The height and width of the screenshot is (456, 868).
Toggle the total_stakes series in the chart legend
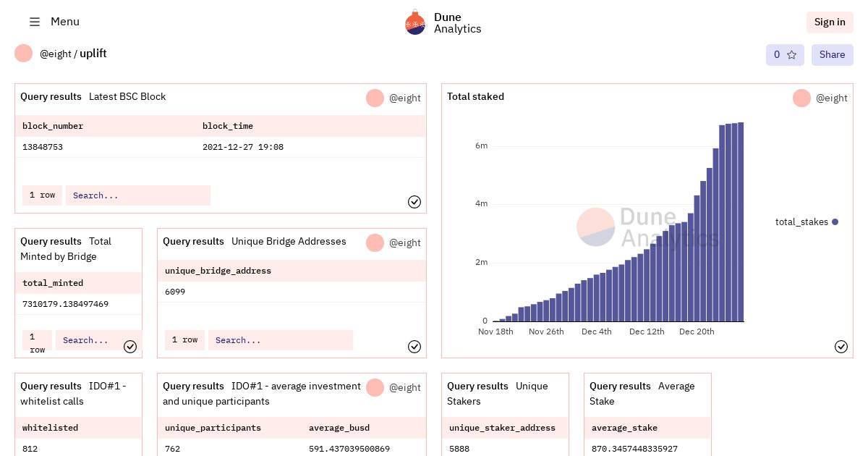(805, 222)
